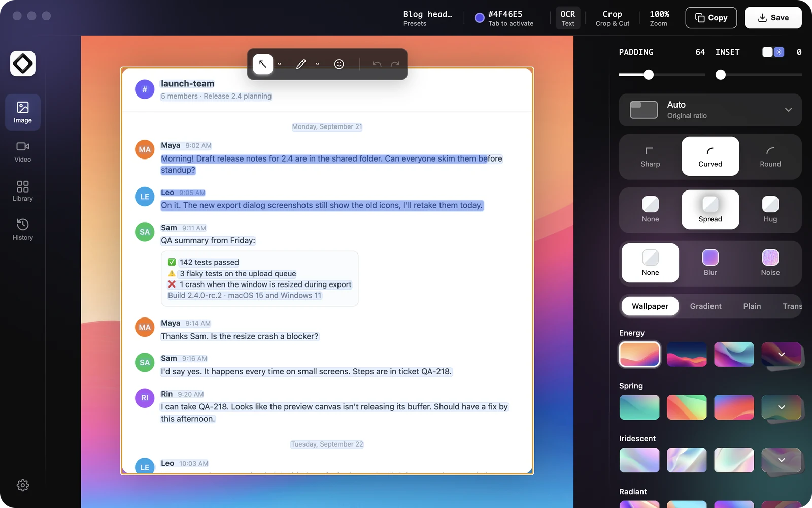Choose Round corner style
The height and width of the screenshot is (508, 812).
pyautogui.click(x=770, y=156)
